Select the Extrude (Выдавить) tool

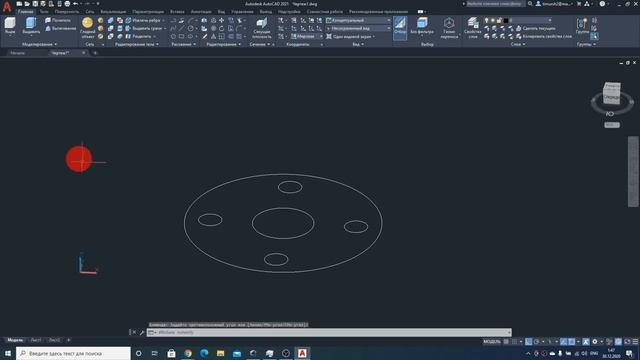point(31,26)
